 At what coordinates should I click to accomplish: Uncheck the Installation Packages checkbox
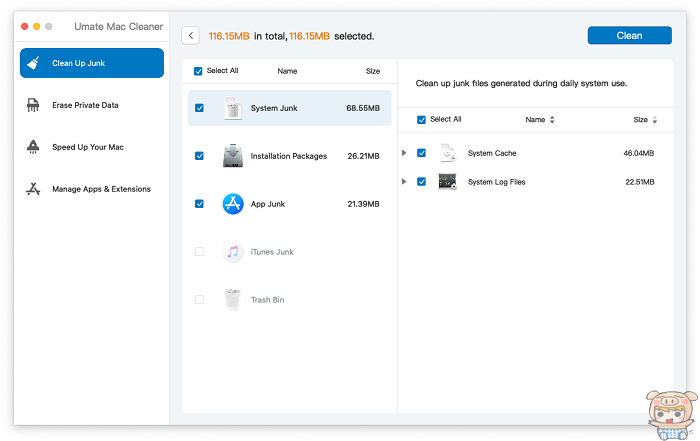[199, 156]
